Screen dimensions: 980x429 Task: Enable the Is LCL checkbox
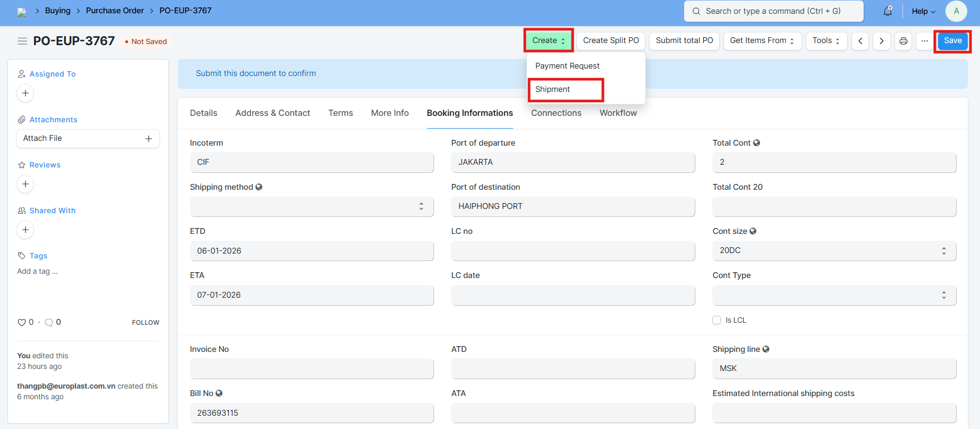point(717,320)
